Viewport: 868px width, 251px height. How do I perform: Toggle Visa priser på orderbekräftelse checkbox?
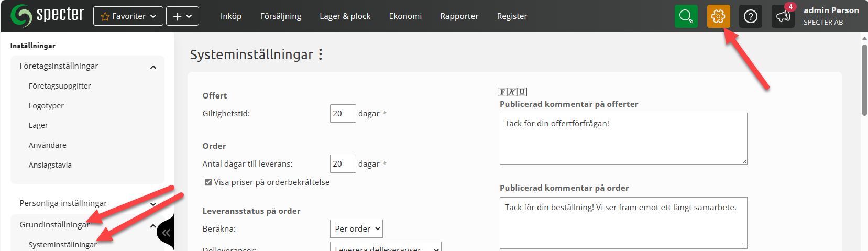208,182
